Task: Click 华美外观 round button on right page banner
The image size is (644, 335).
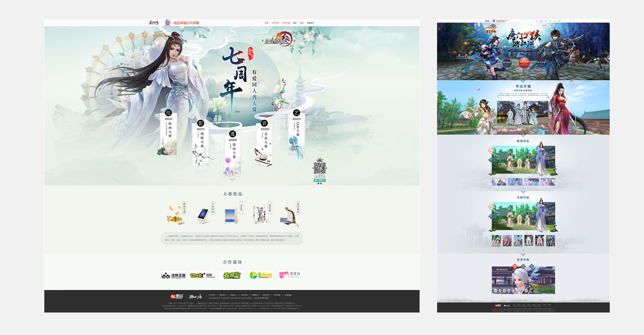Action: coord(541,62)
